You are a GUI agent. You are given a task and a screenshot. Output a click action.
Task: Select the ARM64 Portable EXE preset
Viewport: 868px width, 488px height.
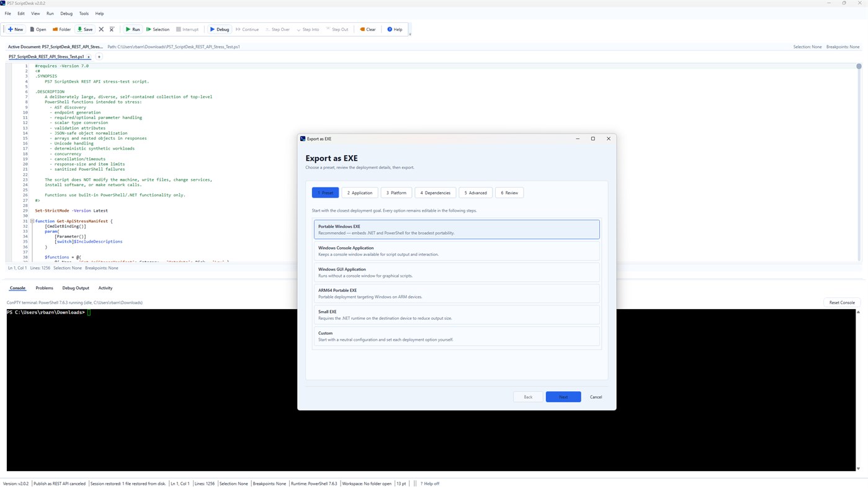click(457, 293)
